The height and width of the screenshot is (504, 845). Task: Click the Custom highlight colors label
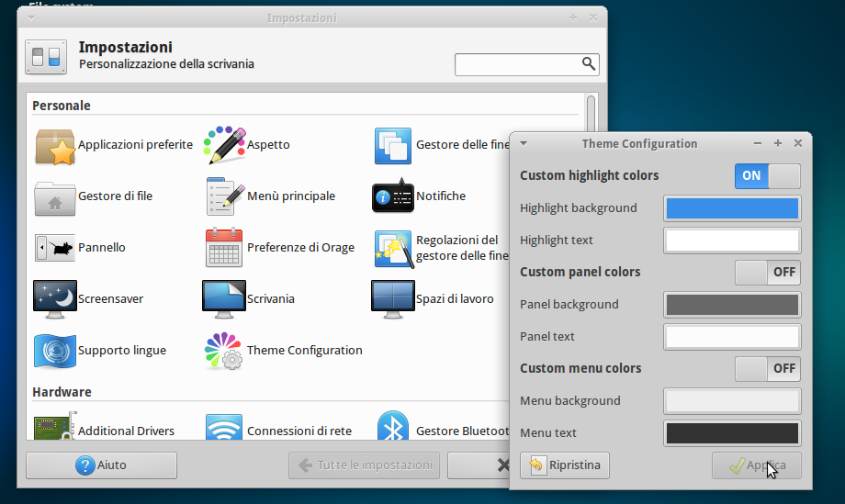590,175
